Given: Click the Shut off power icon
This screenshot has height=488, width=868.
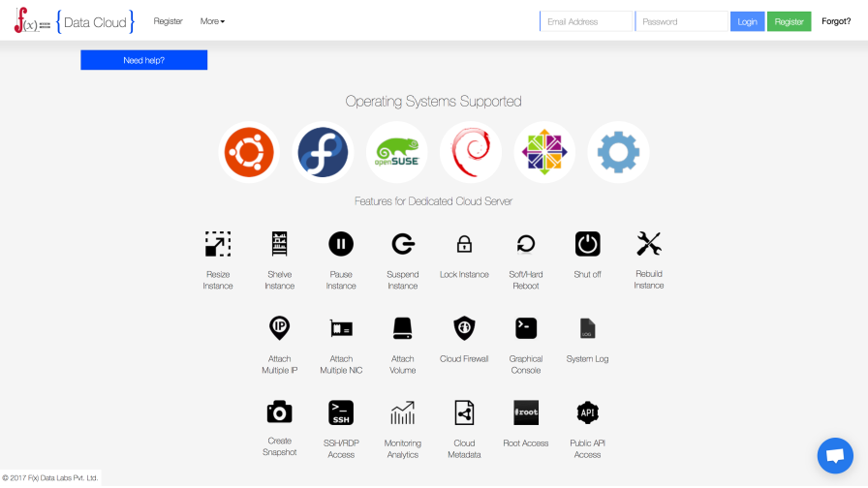Looking at the screenshot, I should point(587,244).
